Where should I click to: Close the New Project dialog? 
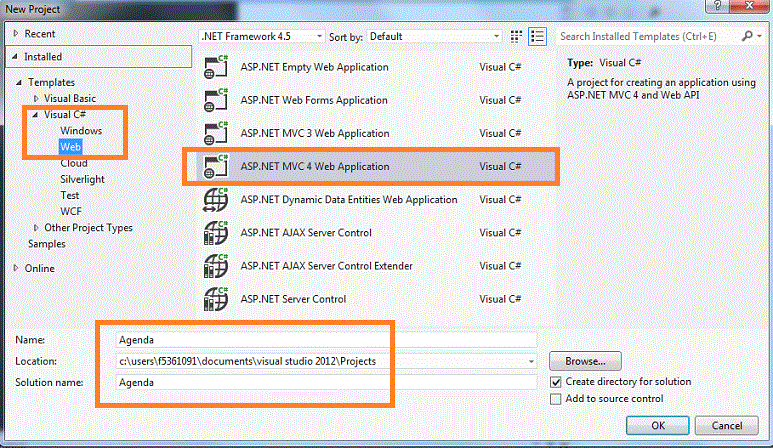(749, 5)
